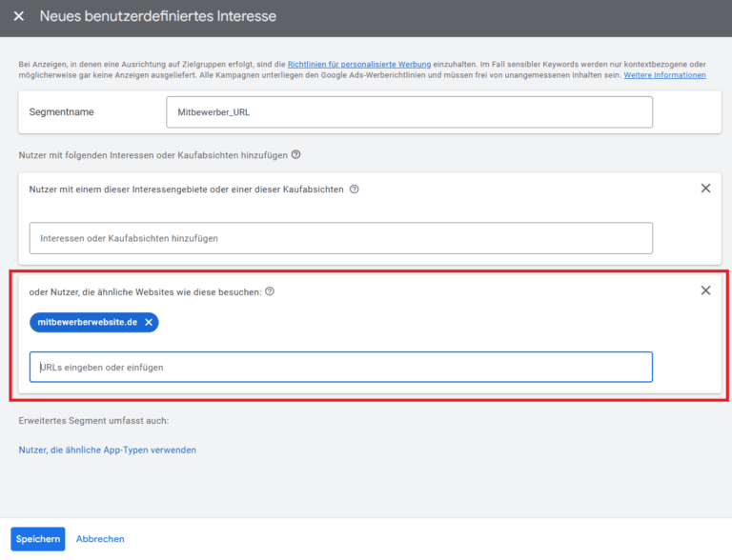Remove the ähnliche Websites section
The image size is (732, 560).
705,290
